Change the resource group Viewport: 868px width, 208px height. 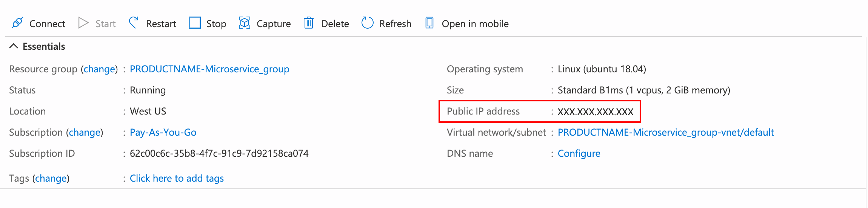pos(99,69)
